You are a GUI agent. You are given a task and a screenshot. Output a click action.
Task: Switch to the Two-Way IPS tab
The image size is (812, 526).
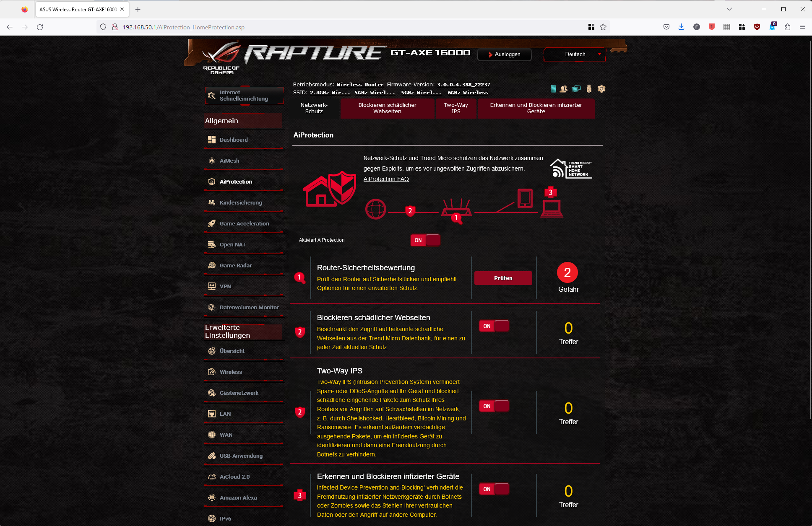(456, 108)
